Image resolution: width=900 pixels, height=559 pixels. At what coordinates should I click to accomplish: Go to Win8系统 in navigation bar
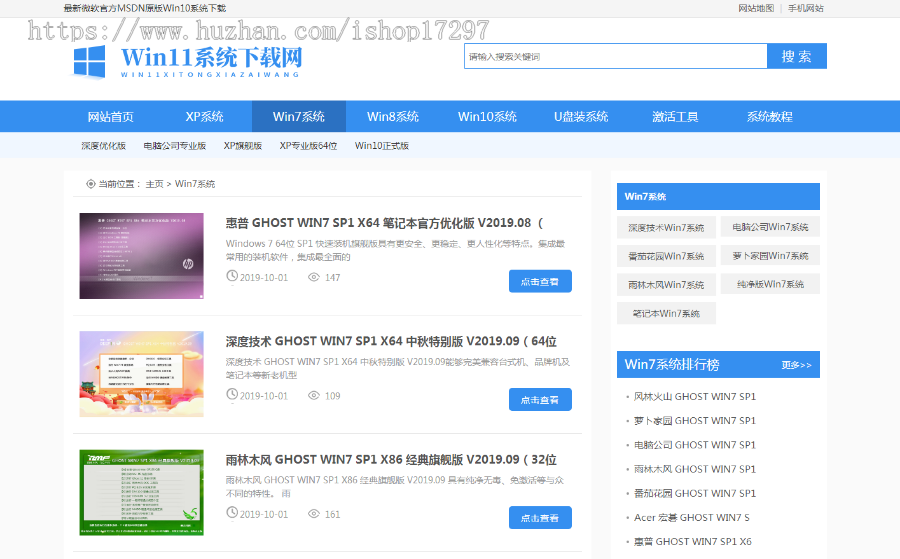point(393,117)
